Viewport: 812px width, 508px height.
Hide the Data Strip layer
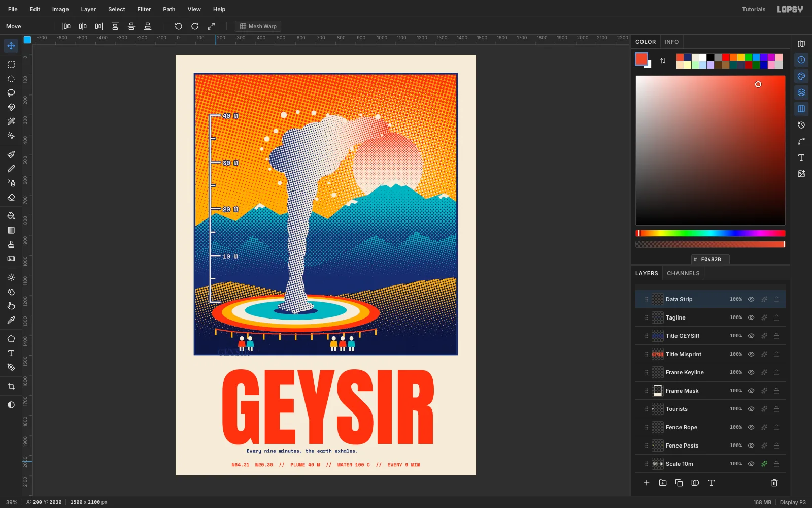coord(751,299)
